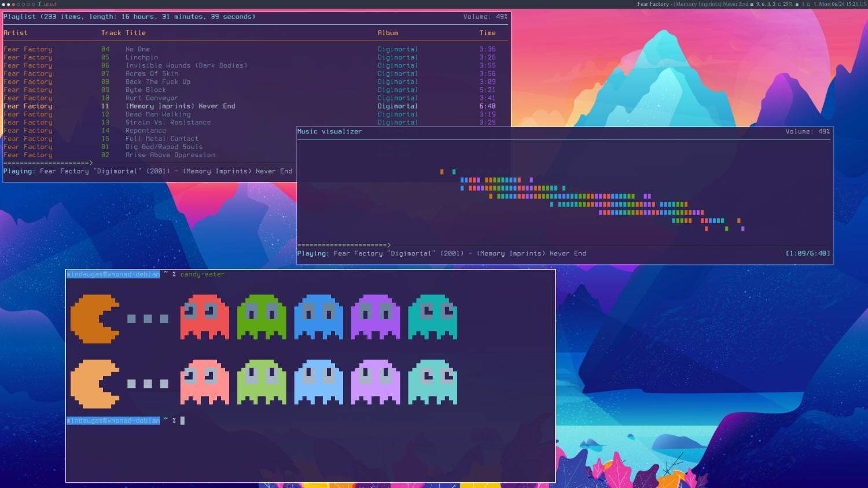Click the now-playing song text in the top bar

(x=693, y=4)
